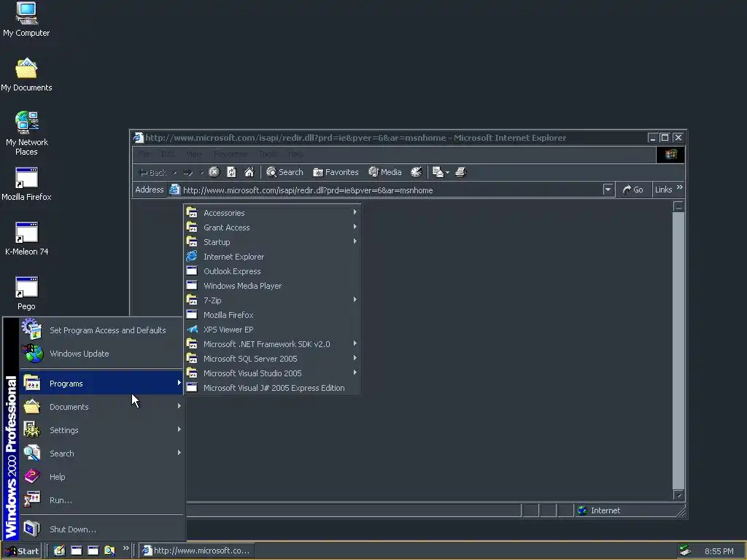Click the Favorites toolbar button
Image resolution: width=747 pixels, height=560 pixels.
click(x=336, y=172)
